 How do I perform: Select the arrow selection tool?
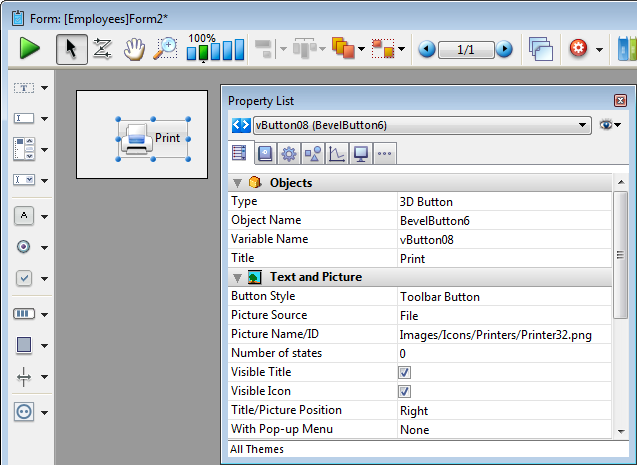(71, 48)
